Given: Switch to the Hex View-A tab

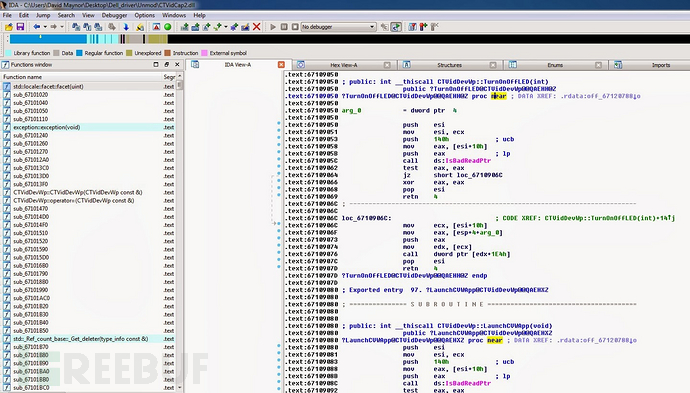Looking at the screenshot, I should point(344,65).
